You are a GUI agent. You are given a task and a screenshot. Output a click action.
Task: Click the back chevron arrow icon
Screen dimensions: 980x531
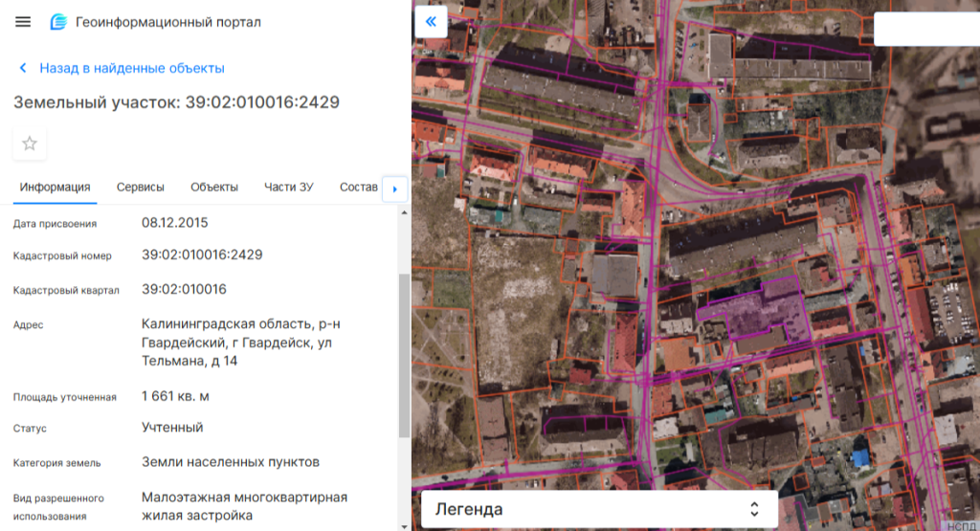23,69
